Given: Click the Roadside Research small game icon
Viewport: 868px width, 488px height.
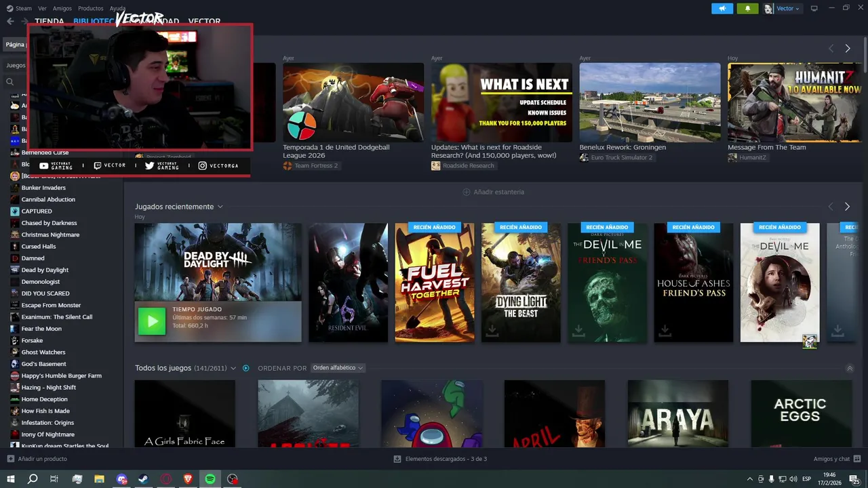Looking at the screenshot, I should (436, 165).
